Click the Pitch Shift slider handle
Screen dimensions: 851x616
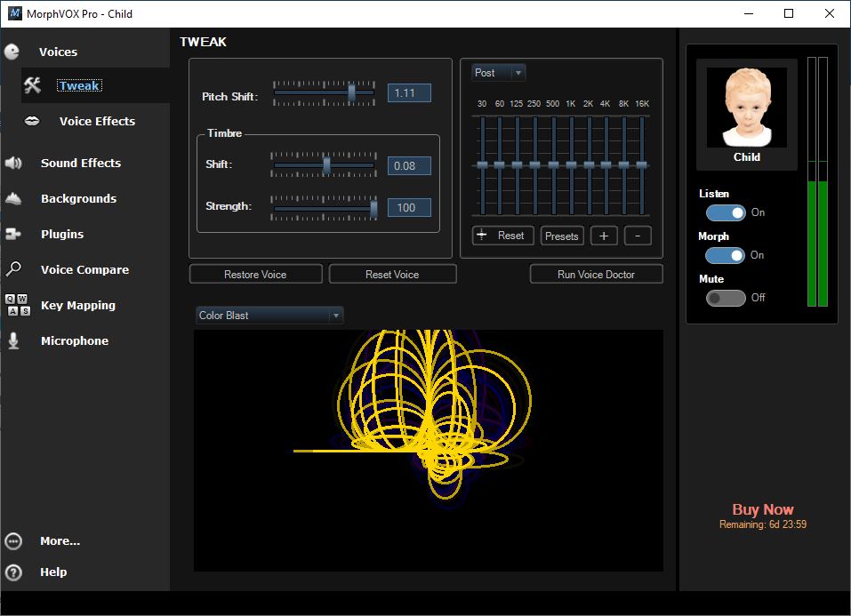point(351,92)
